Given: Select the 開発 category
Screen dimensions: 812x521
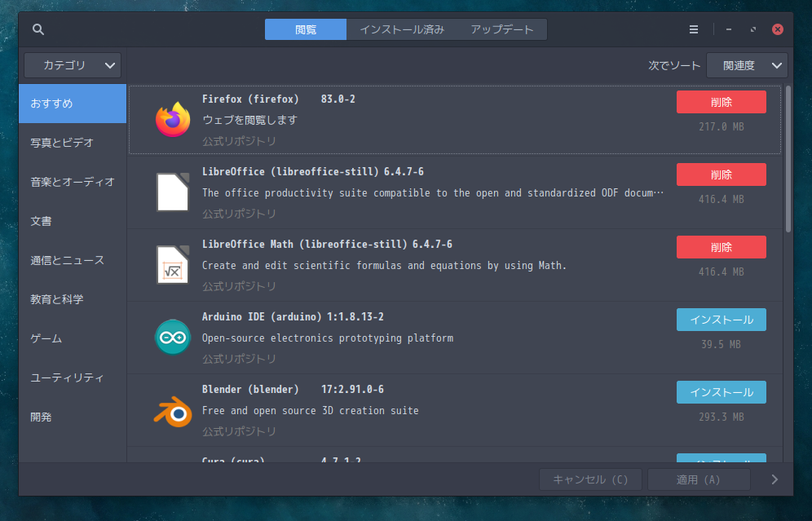Looking at the screenshot, I should (73, 417).
